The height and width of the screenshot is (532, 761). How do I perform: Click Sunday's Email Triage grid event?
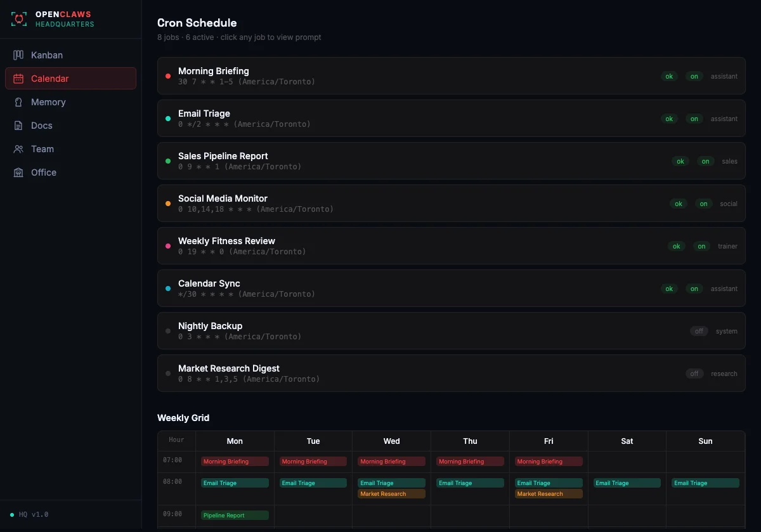coord(705,483)
